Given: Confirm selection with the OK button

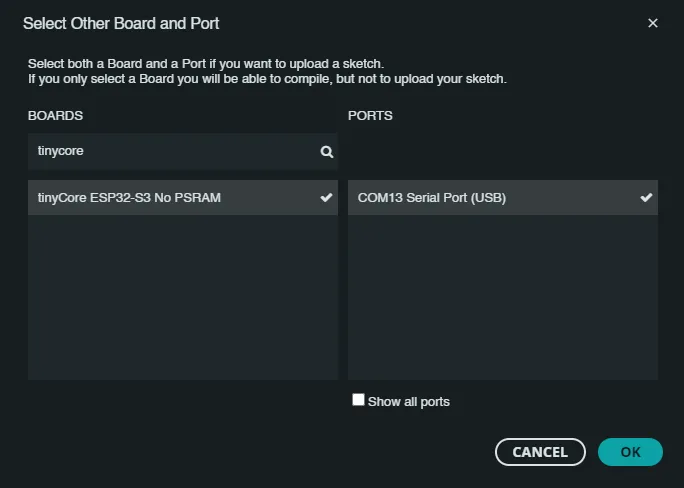Looking at the screenshot, I should click(x=630, y=452).
